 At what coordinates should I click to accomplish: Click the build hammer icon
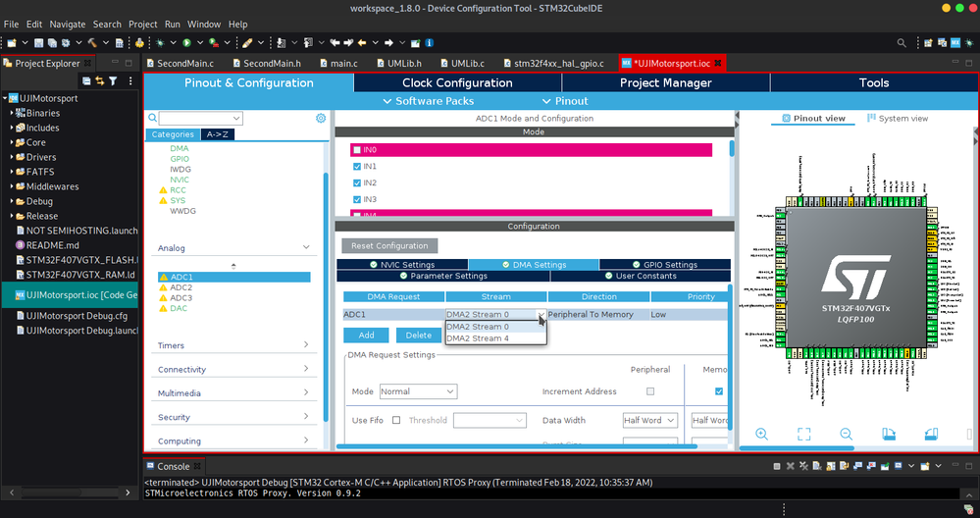tap(92, 43)
